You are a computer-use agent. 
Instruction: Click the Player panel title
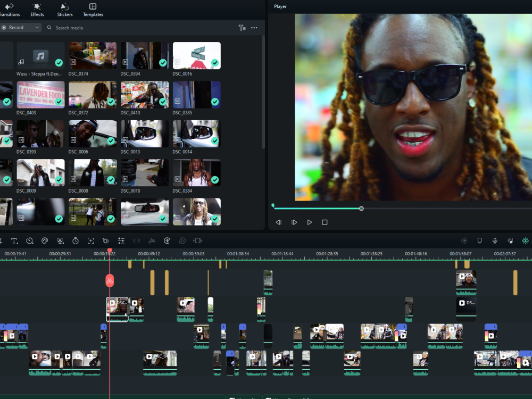280,6
